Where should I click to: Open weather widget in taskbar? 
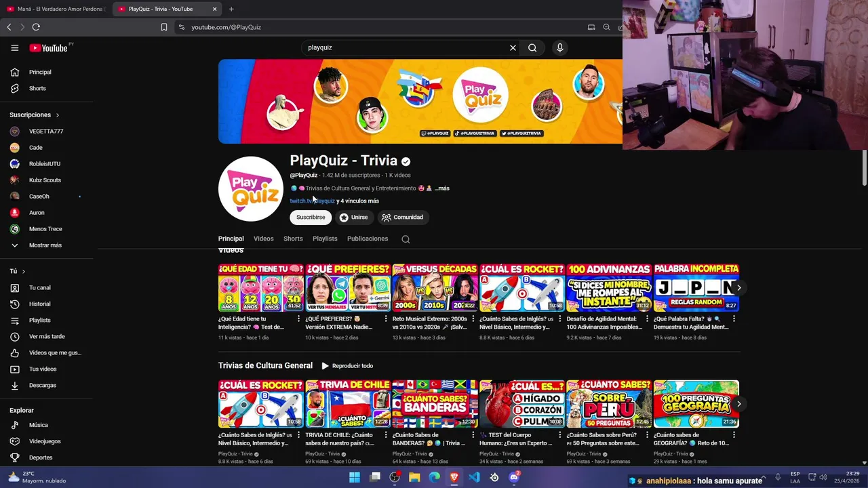click(37, 477)
